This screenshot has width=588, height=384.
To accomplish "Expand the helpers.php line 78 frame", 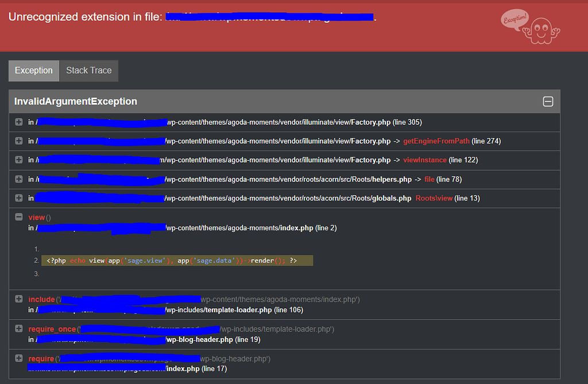I will (x=19, y=179).
